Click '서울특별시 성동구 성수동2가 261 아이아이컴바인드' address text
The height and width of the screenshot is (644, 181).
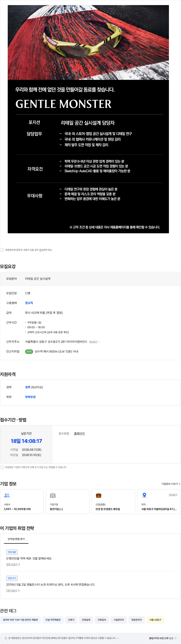click(56, 341)
